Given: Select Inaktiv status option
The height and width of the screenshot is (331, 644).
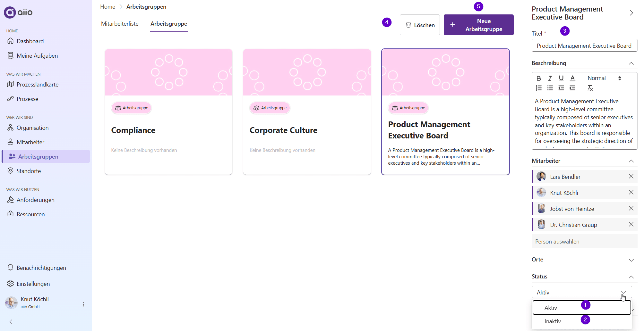Looking at the screenshot, I should tap(582, 321).
